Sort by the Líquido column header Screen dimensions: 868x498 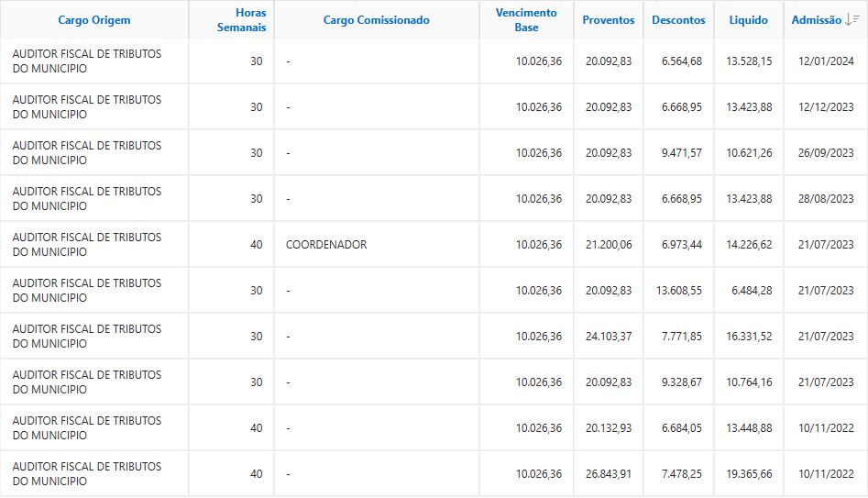pos(749,20)
